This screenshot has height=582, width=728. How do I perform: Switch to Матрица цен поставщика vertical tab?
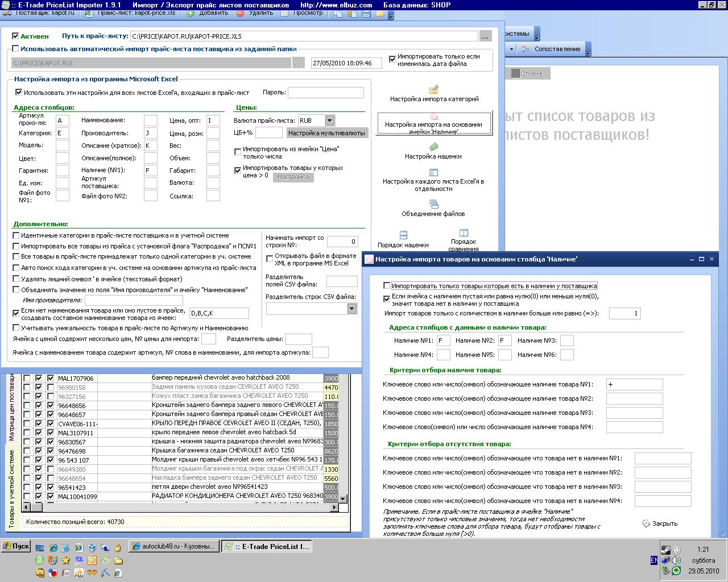pyautogui.click(x=11, y=408)
